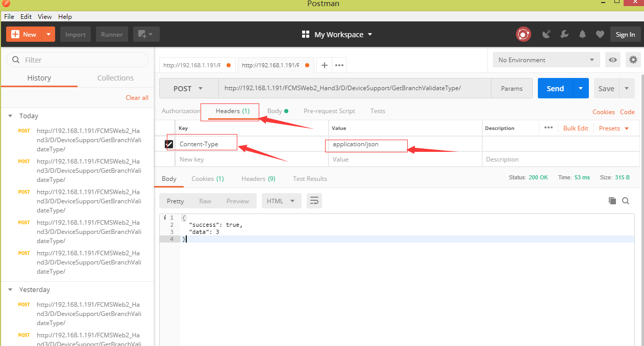
Task: Open tab options three-dot menu
Action: (339, 65)
